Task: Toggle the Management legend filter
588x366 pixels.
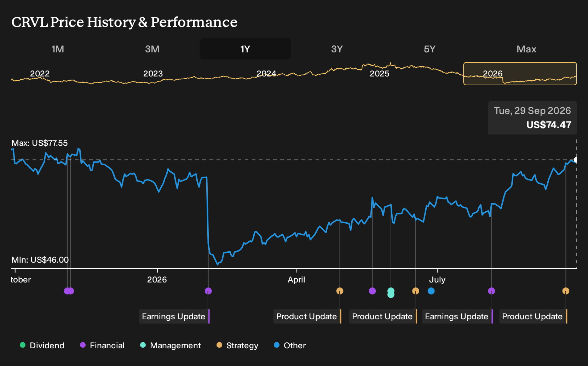Action: click(171, 345)
